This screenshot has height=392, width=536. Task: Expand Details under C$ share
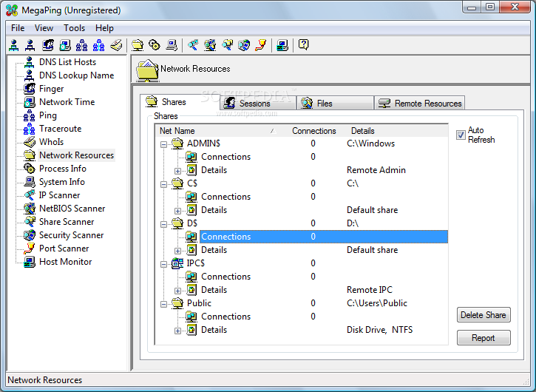pyautogui.click(x=177, y=211)
